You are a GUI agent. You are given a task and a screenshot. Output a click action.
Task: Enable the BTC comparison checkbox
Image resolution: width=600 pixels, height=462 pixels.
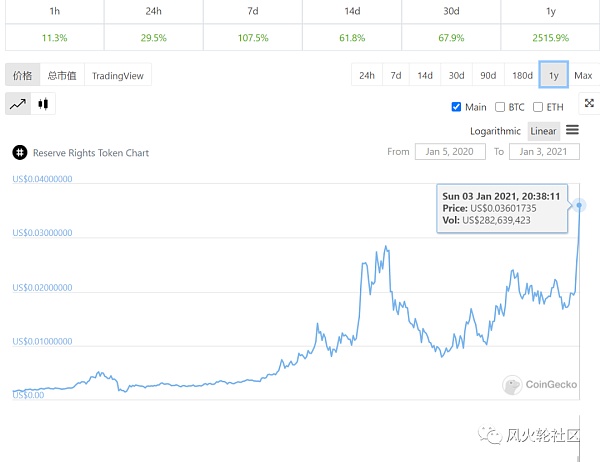point(500,107)
